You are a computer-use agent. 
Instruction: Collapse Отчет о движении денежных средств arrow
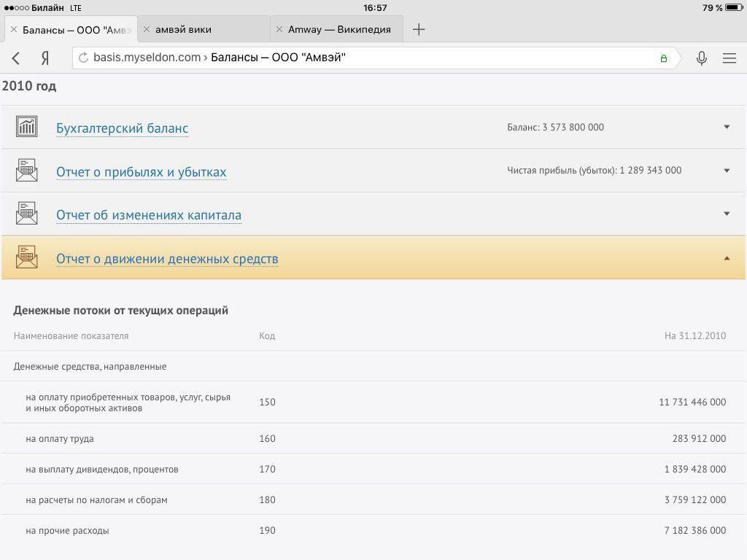point(726,258)
